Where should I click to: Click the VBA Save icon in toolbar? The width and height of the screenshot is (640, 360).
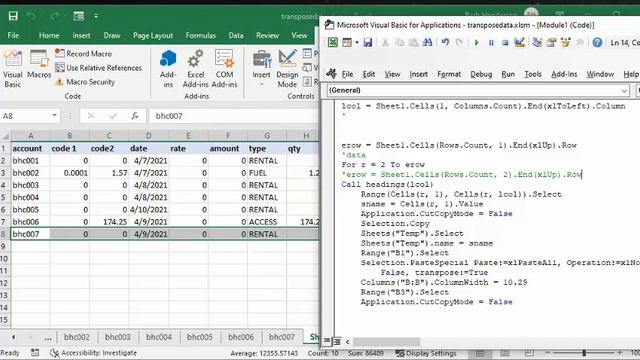coord(368,42)
